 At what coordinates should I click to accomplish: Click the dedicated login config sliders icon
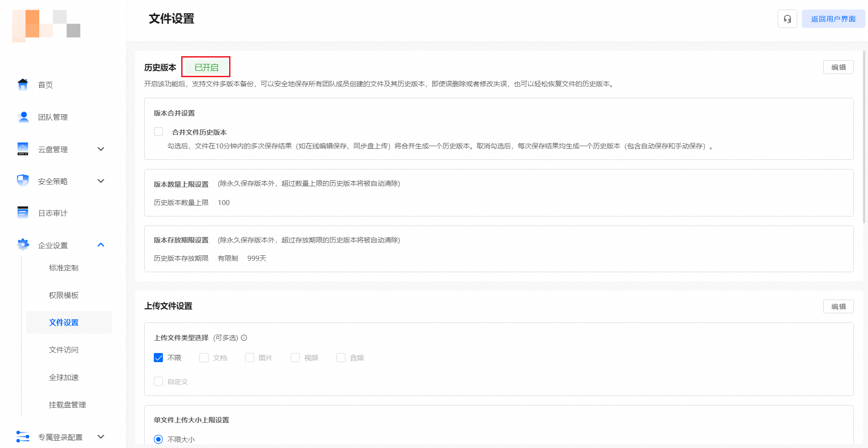pos(22,437)
